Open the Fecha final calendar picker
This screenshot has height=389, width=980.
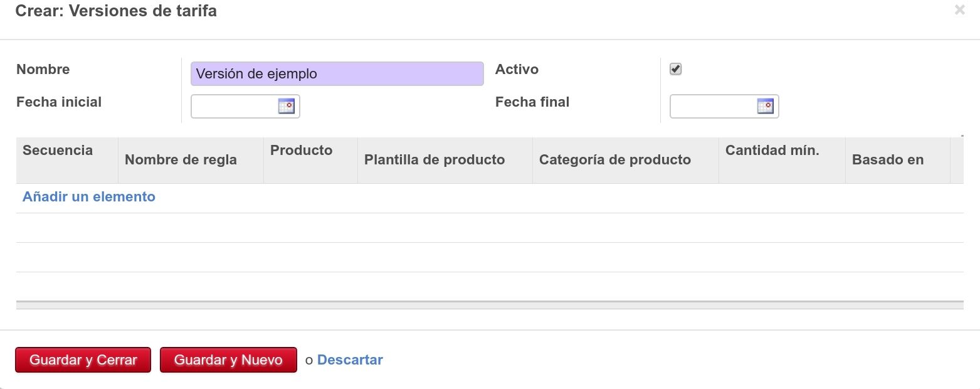tap(765, 106)
